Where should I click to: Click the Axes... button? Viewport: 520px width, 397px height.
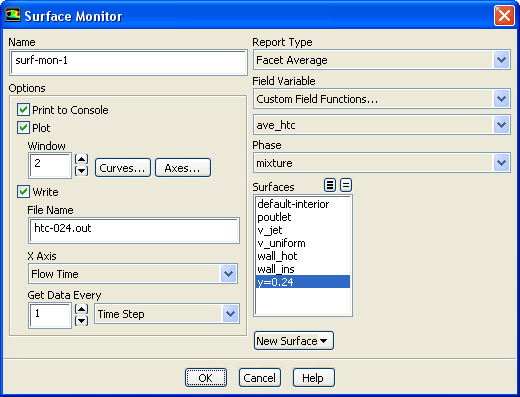pos(183,168)
